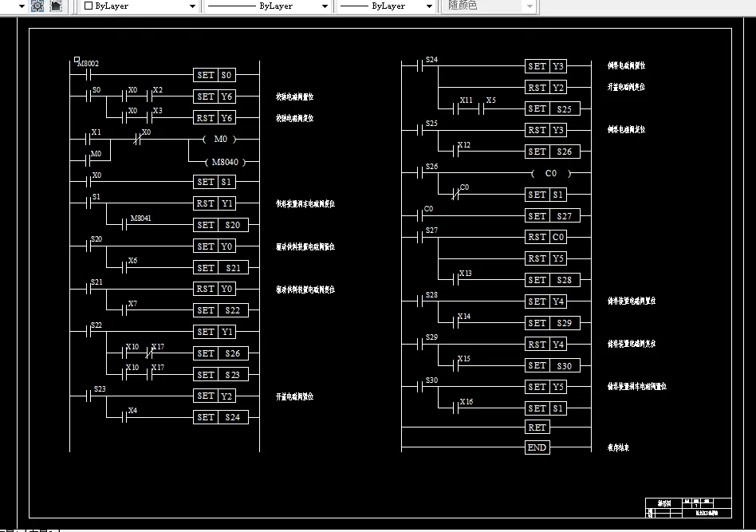Select the SET Y5 instruction box
The height and width of the screenshot is (532, 756).
click(545, 387)
